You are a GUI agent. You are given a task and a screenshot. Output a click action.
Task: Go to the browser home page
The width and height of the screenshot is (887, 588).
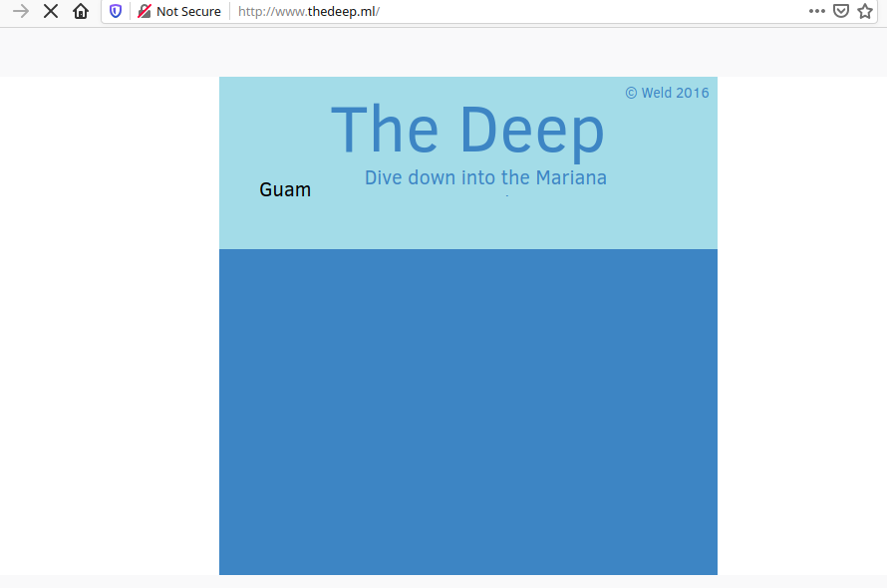pos(81,11)
